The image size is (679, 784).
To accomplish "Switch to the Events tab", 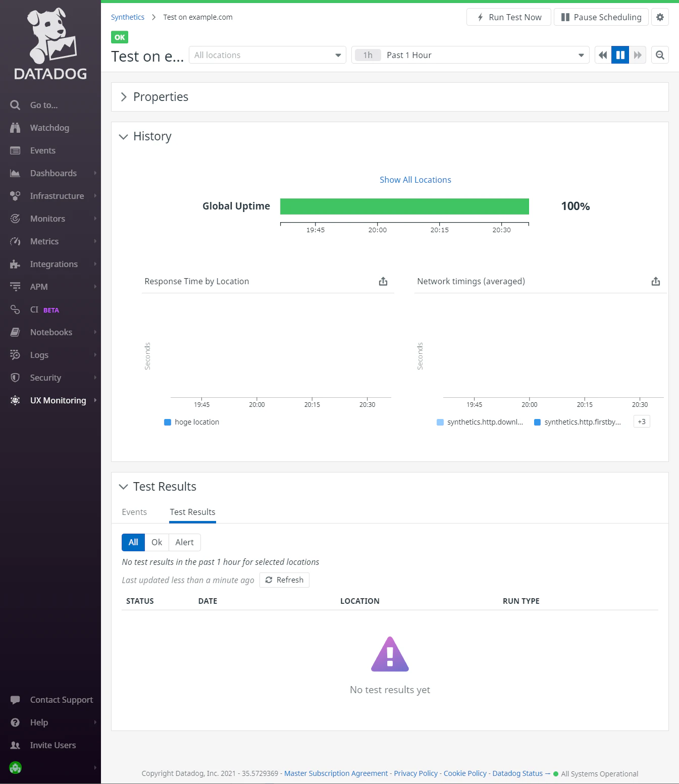I will pyautogui.click(x=134, y=512).
